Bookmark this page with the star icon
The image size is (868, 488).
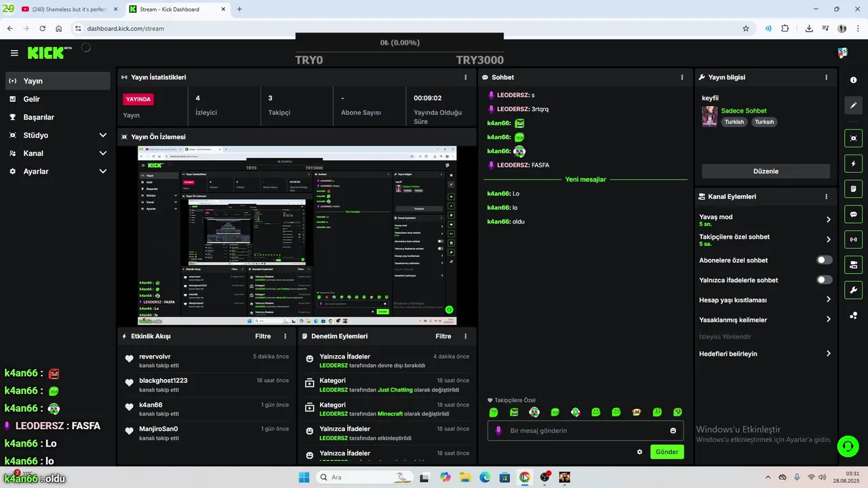point(746,28)
